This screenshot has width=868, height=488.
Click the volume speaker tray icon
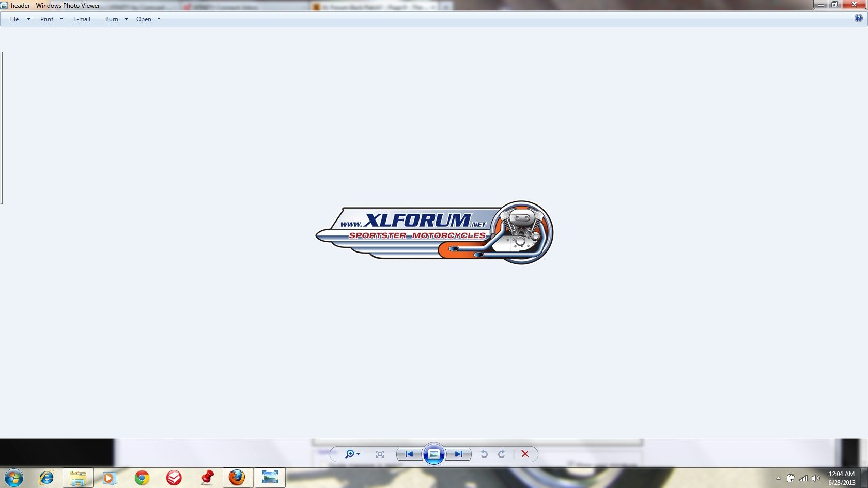pyautogui.click(x=816, y=478)
